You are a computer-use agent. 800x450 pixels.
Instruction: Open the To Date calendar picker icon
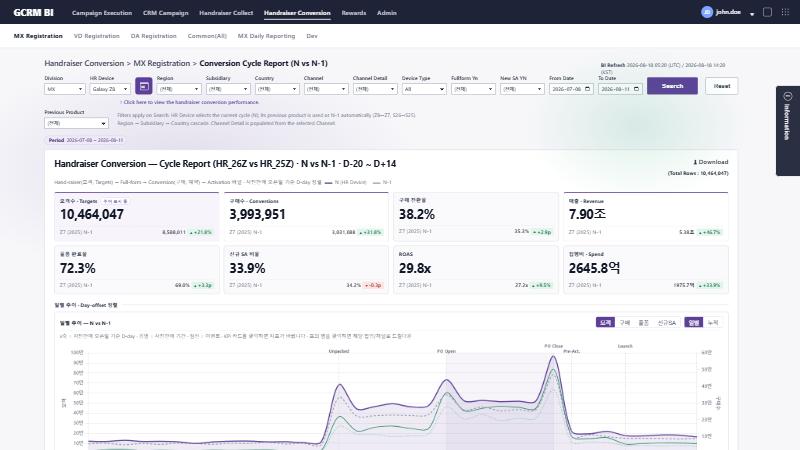pyautogui.click(x=636, y=89)
